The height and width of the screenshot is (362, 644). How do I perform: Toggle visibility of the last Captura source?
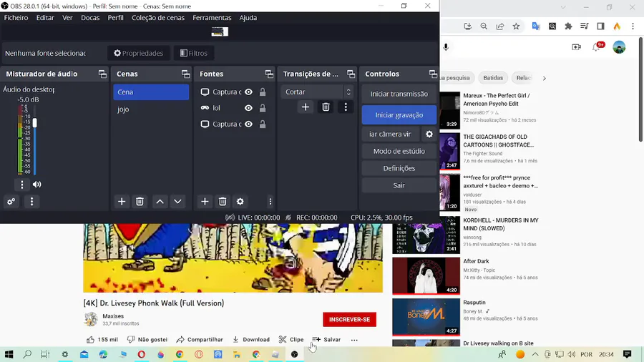pyautogui.click(x=248, y=124)
